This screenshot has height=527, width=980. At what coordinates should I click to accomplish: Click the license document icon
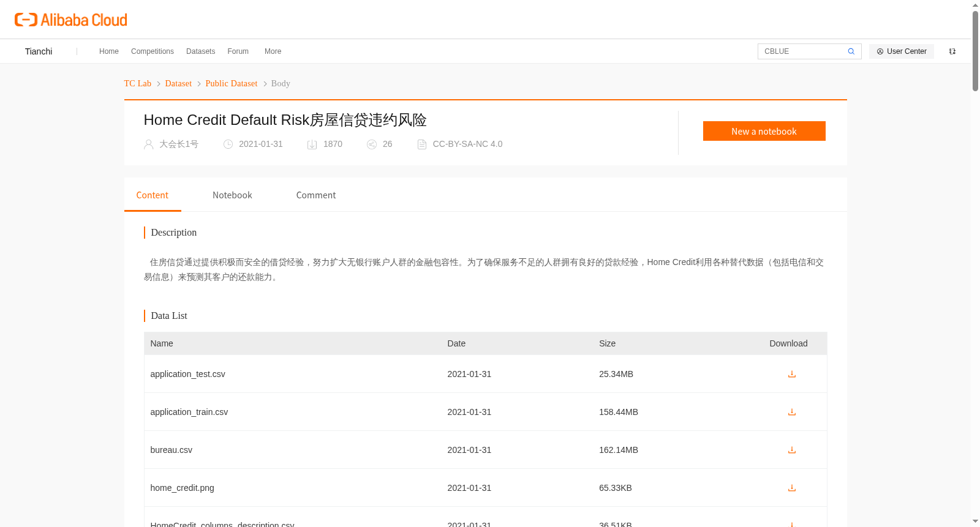[x=421, y=144]
